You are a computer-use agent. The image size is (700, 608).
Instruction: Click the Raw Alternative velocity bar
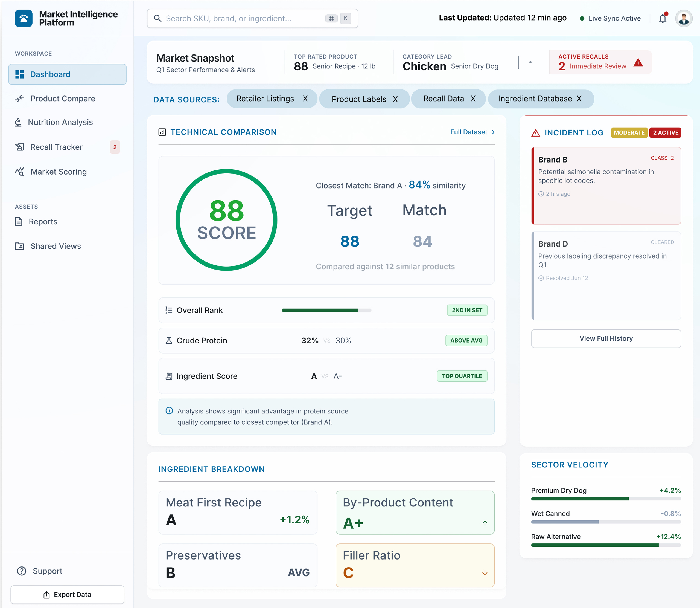click(606, 545)
